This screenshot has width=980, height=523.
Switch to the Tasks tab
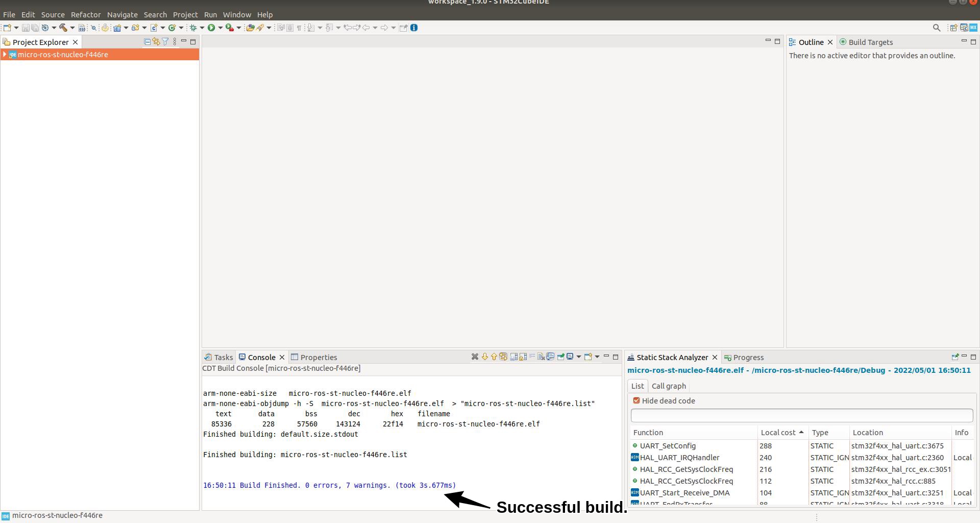(219, 358)
